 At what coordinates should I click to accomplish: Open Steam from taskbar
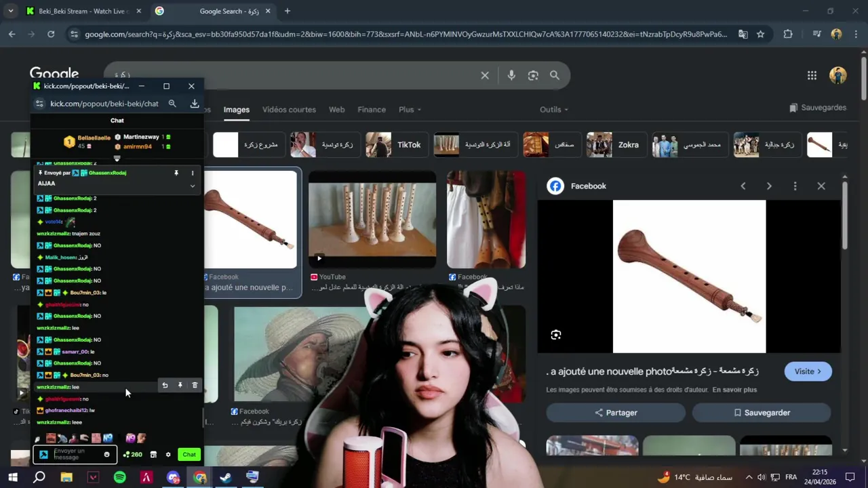(x=226, y=477)
